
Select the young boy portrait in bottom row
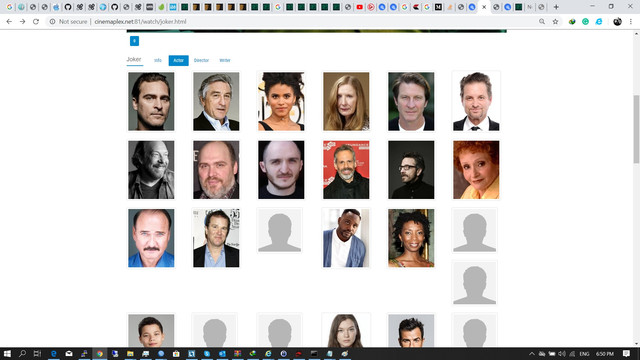151,331
